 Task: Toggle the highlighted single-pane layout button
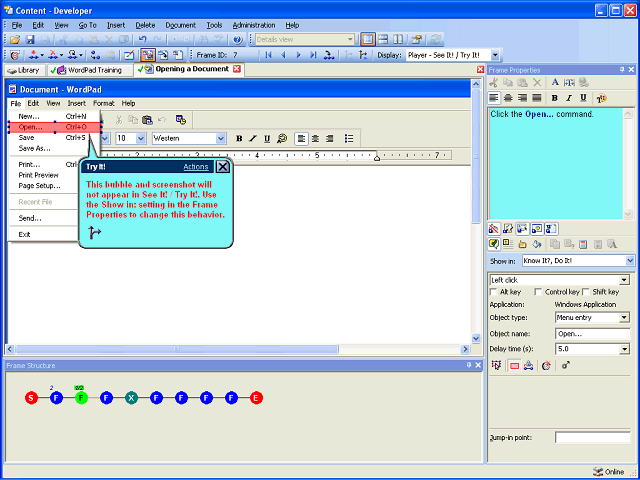click(x=367, y=40)
